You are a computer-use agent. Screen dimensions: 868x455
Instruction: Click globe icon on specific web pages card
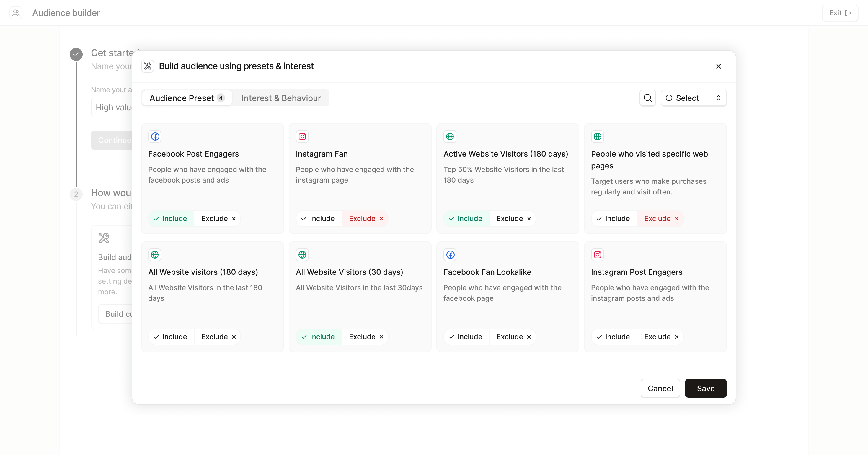point(598,136)
